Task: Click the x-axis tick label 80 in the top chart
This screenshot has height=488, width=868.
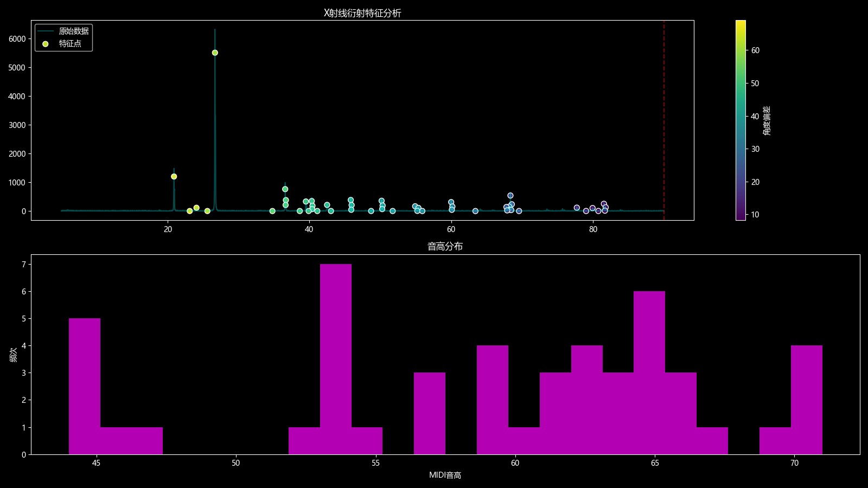Action: click(x=593, y=229)
